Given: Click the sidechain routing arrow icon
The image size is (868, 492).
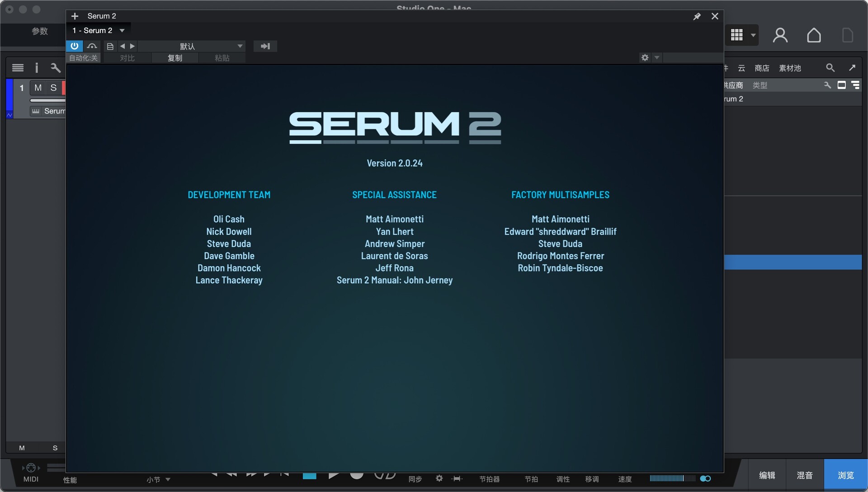Looking at the screenshot, I should [x=265, y=46].
